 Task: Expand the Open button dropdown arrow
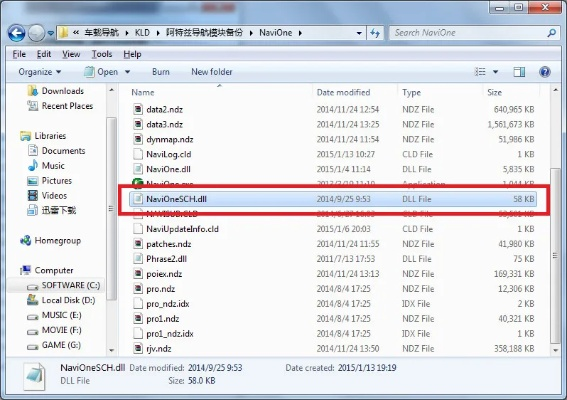coord(128,72)
